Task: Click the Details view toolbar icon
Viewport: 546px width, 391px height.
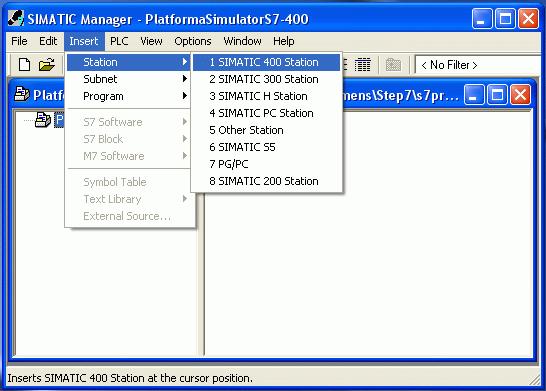Action: pyautogui.click(x=362, y=65)
